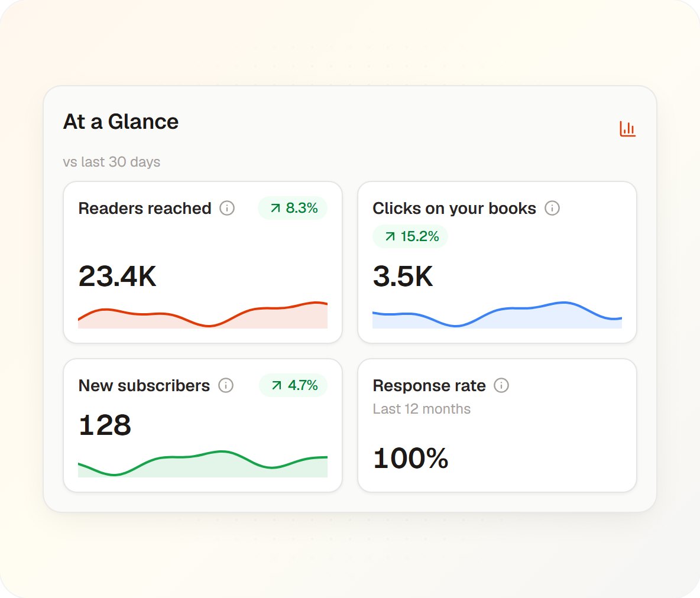Click the Response rate title
This screenshot has width=700, height=598.
[429, 386]
